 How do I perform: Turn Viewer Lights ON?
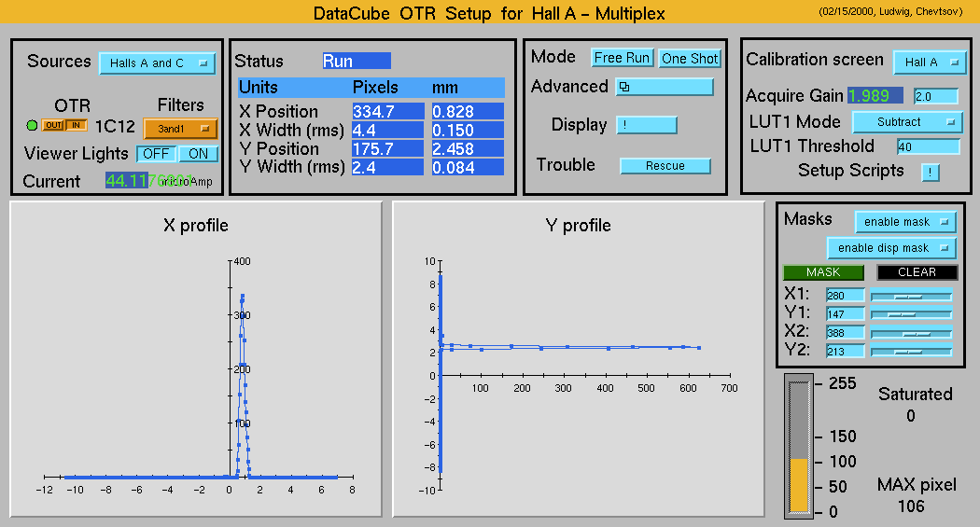(198, 154)
